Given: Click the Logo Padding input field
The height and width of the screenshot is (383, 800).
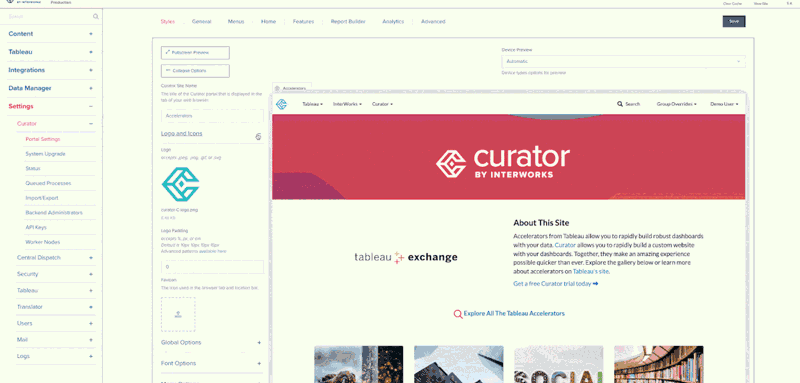Looking at the screenshot, I should [212, 267].
